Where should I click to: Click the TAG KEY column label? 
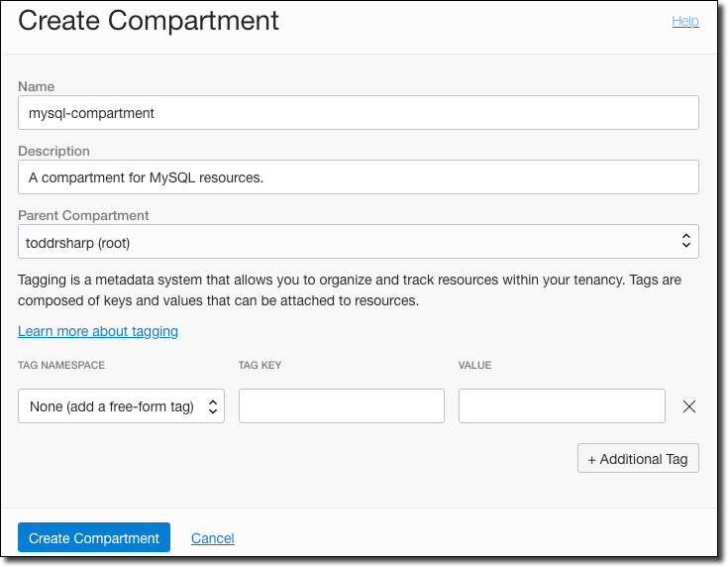point(260,366)
